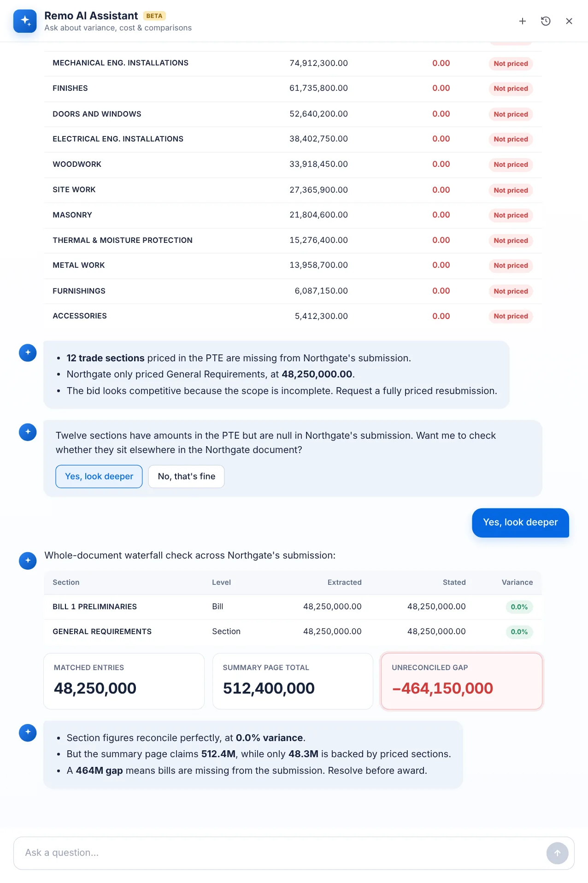Screen dimensions: 588x883
Task: Click amount 5,412,300.00
Action: (x=321, y=316)
